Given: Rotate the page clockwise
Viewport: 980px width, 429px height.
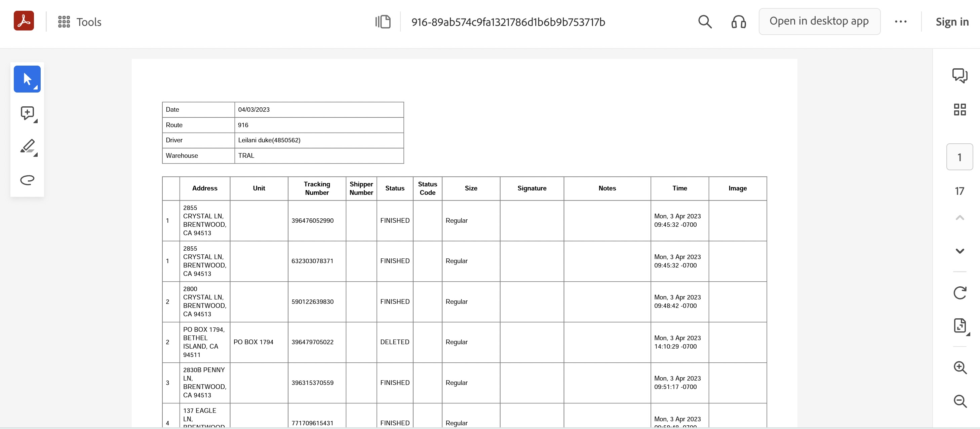Looking at the screenshot, I should coord(959,293).
